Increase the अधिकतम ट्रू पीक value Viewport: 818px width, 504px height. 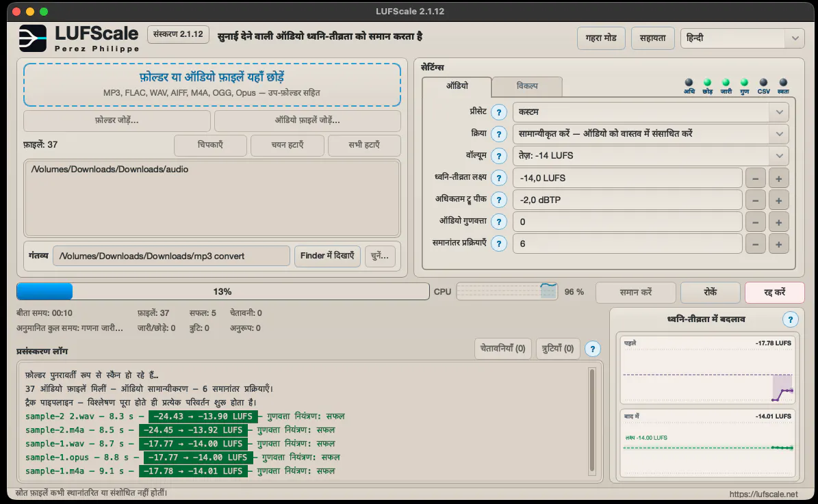tap(778, 200)
